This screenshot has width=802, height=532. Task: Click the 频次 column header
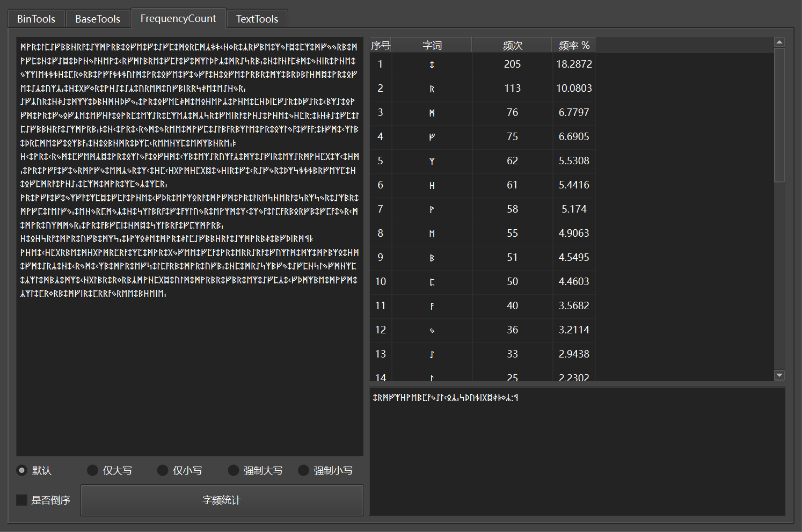(x=512, y=46)
